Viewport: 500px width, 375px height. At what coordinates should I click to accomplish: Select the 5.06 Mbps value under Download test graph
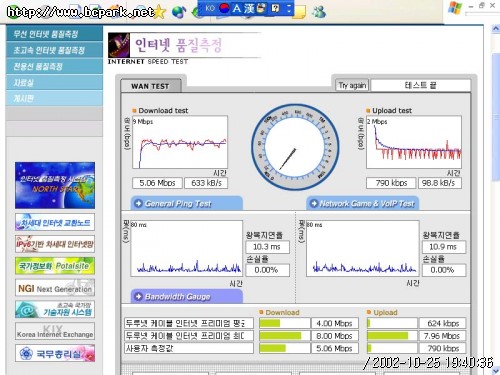pyautogui.click(x=157, y=183)
